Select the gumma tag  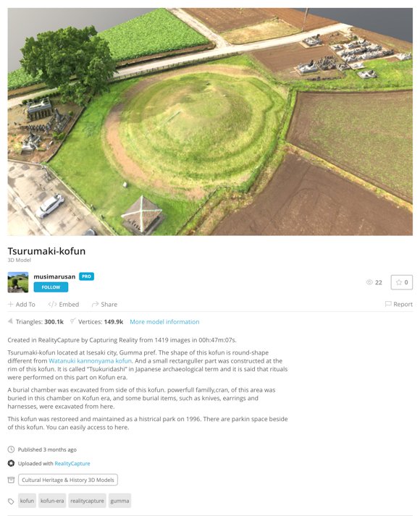click(119, 501)
